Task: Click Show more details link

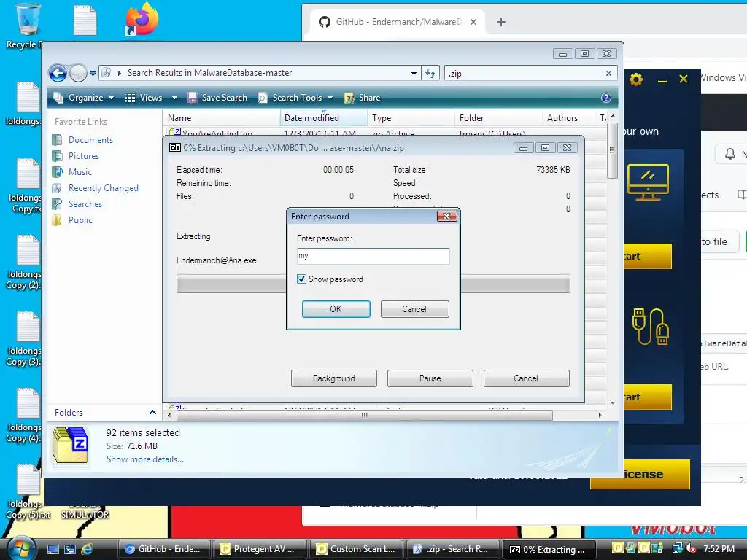Action: click(x=145, y=459)
